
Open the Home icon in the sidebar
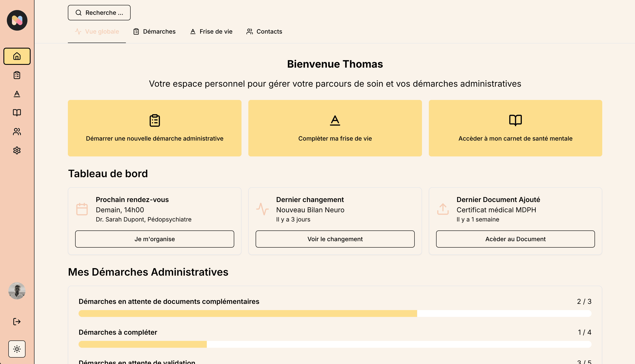[x=17, y=56]
